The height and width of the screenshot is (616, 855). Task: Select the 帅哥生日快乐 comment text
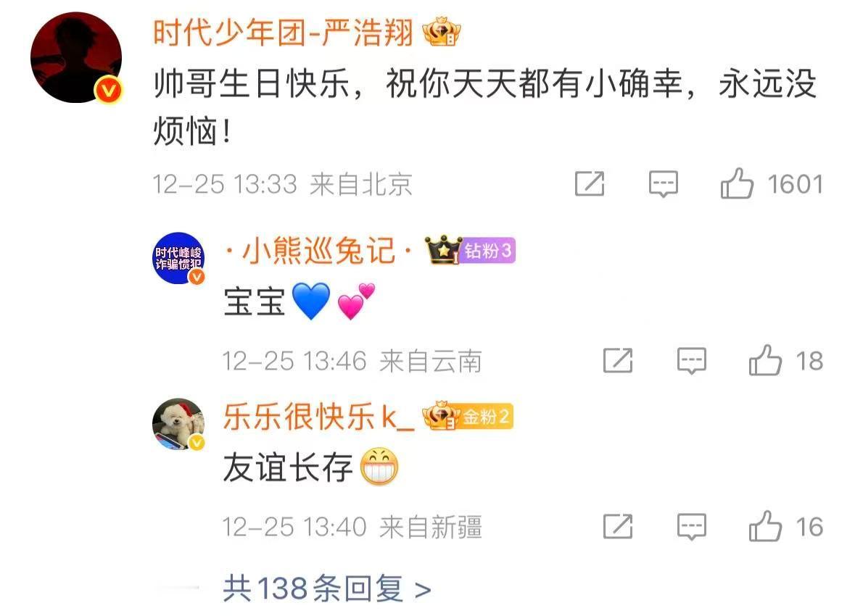click(x=484, y=107)
